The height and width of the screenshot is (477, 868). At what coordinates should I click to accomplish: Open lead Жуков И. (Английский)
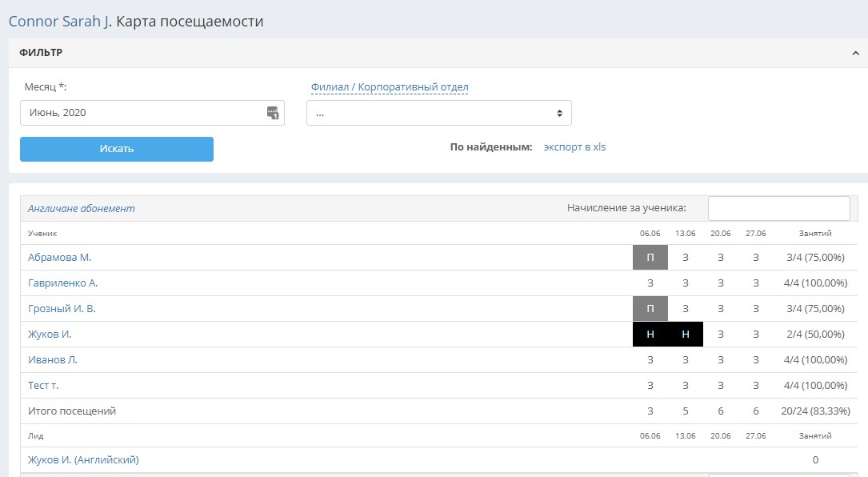[x=83, y=460]
